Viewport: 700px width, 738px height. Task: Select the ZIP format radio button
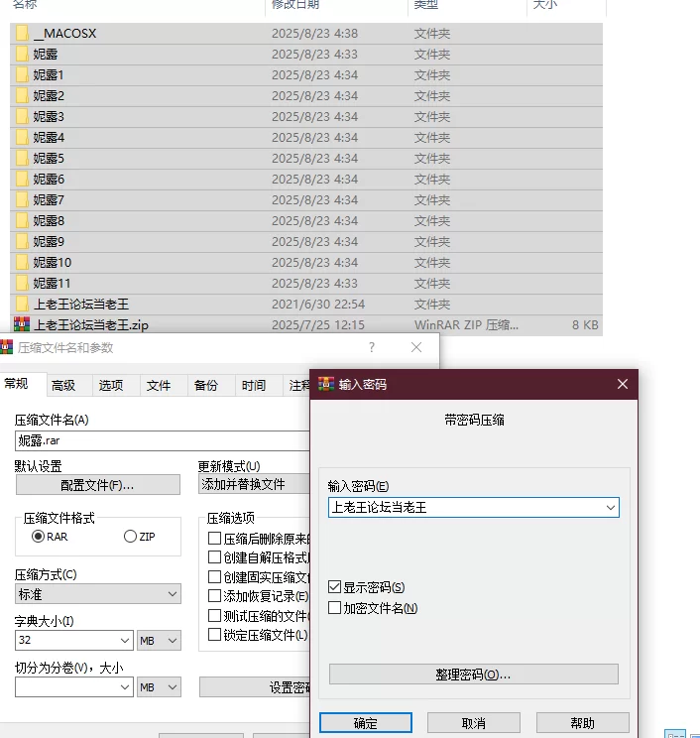pyautogui.click(x=130, y=536)
